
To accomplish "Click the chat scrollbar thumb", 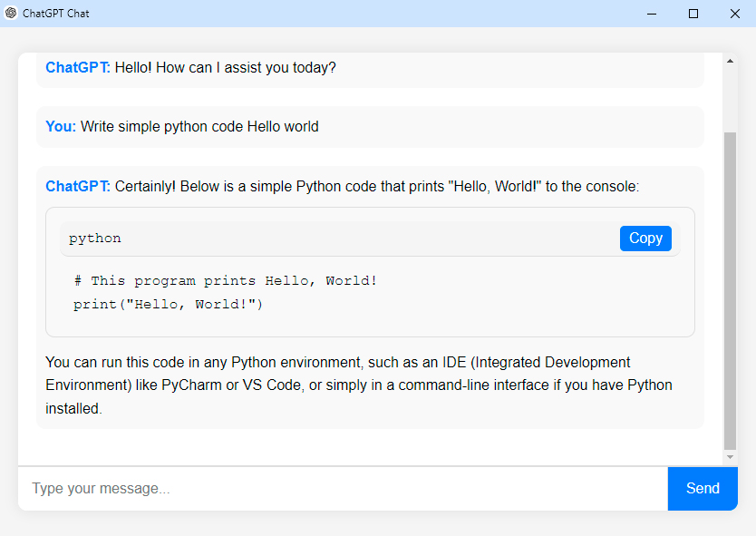I will (x=730, y=290).
